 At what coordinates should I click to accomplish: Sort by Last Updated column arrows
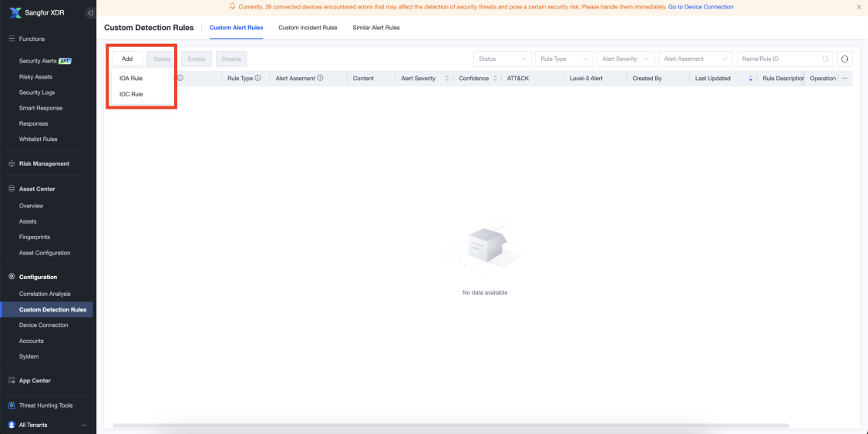coord(751,79)
